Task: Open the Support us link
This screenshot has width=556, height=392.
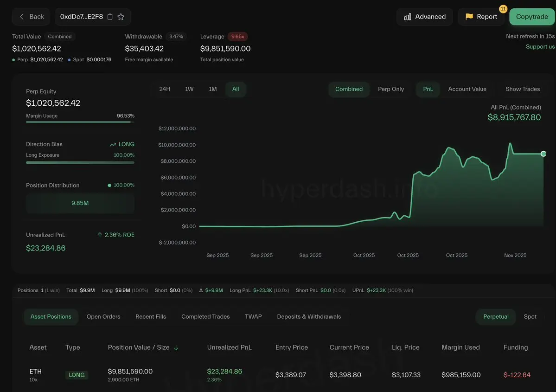Action: coord(540,46)
